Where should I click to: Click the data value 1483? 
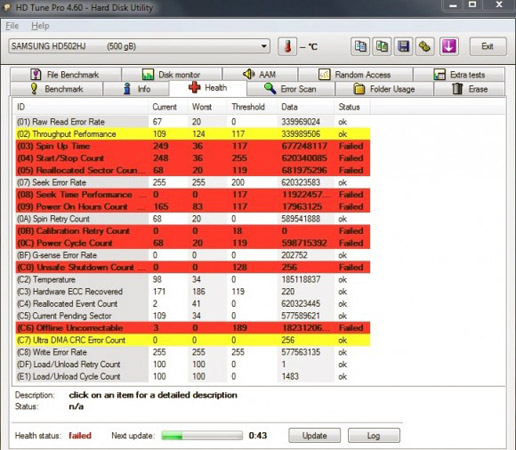[290, 376]
